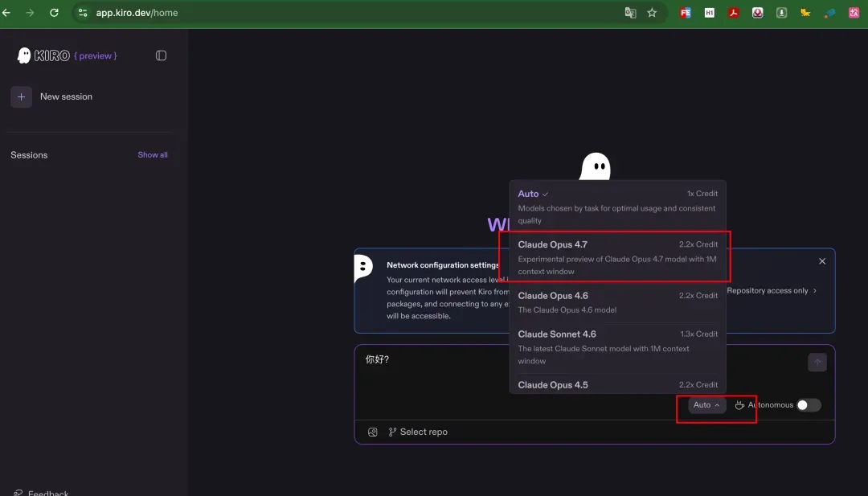The image size is (868, 496).
Task: Open the site information icon in address bar
Action: (83, 13)
